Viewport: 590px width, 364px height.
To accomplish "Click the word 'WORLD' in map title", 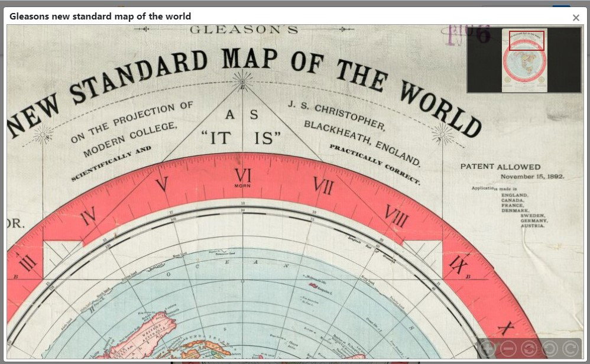I will click(x=440, y=109).
